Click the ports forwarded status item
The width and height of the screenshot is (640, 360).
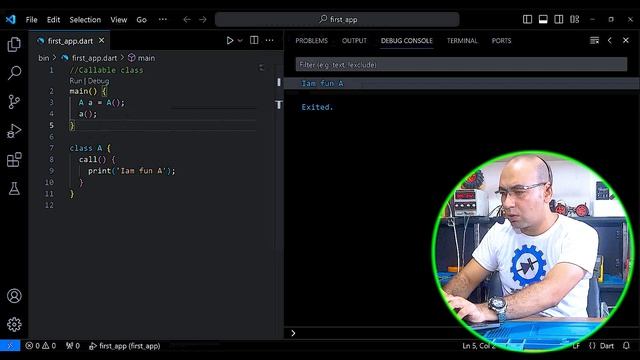coord(73,346)
